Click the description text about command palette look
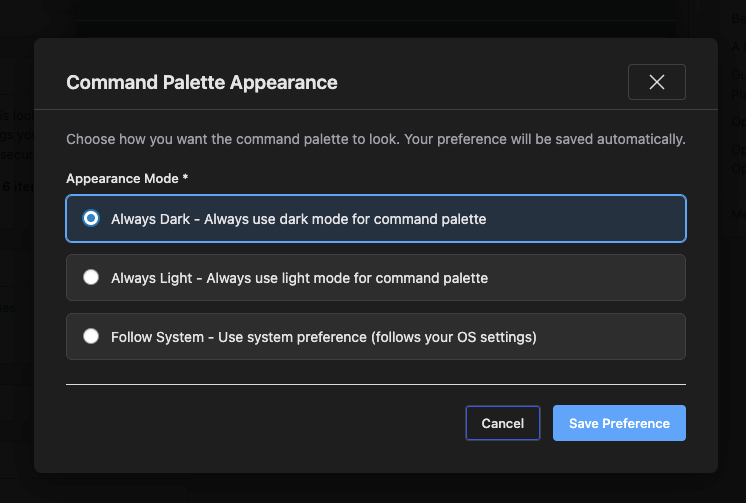Viewport: 746px width, 503px height. pyautogui.click(x=375, y=139)
